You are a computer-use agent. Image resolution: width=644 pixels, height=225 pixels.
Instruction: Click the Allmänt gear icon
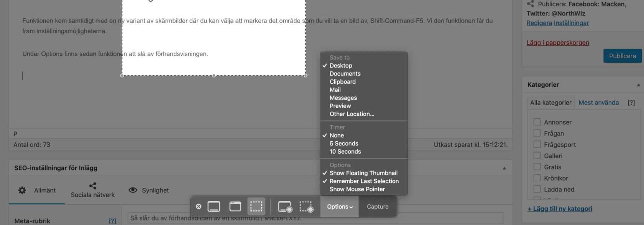(22, 190)
